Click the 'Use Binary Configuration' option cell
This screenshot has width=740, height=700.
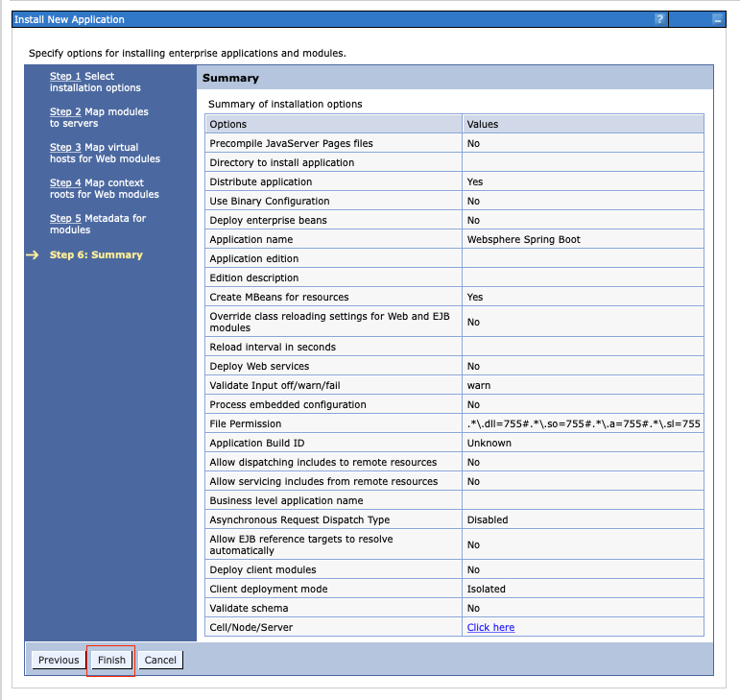click(333, 201)
